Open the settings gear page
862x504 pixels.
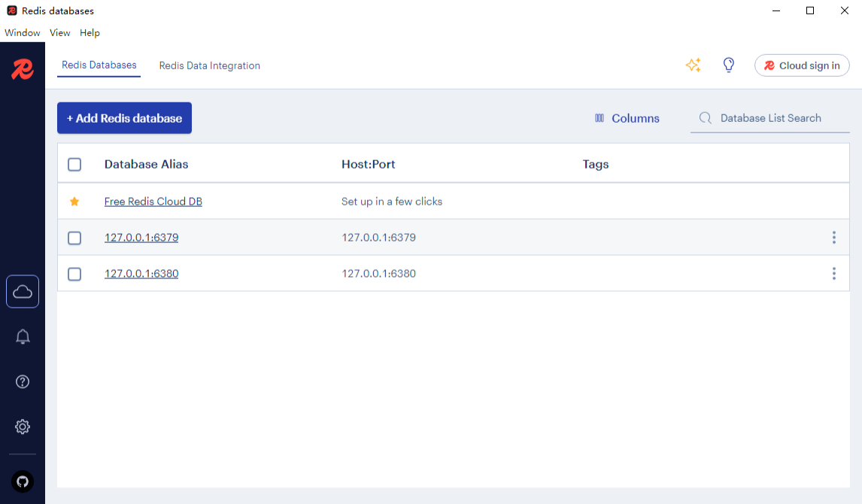tap(23, 427)
